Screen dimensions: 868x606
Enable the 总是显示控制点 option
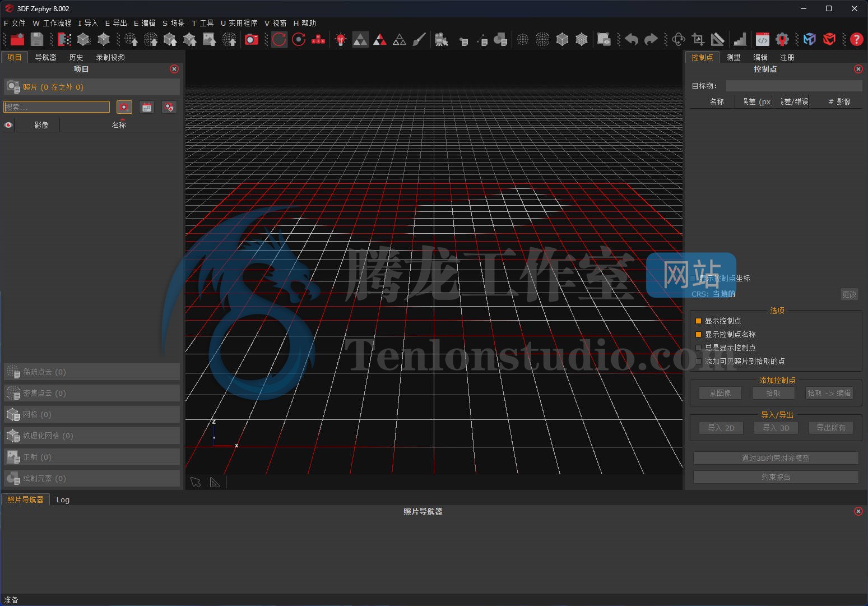pyautogui.click(x=699, y=347)
